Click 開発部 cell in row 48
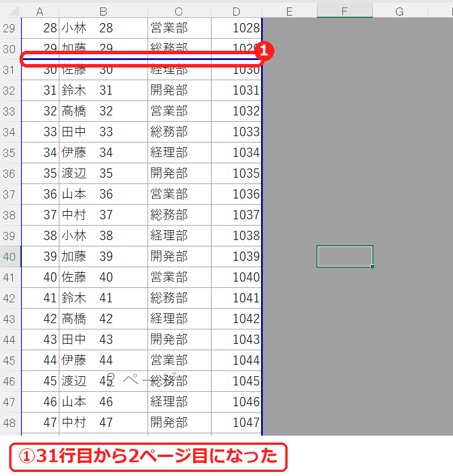The image size is (453, 476). [179, 422]
